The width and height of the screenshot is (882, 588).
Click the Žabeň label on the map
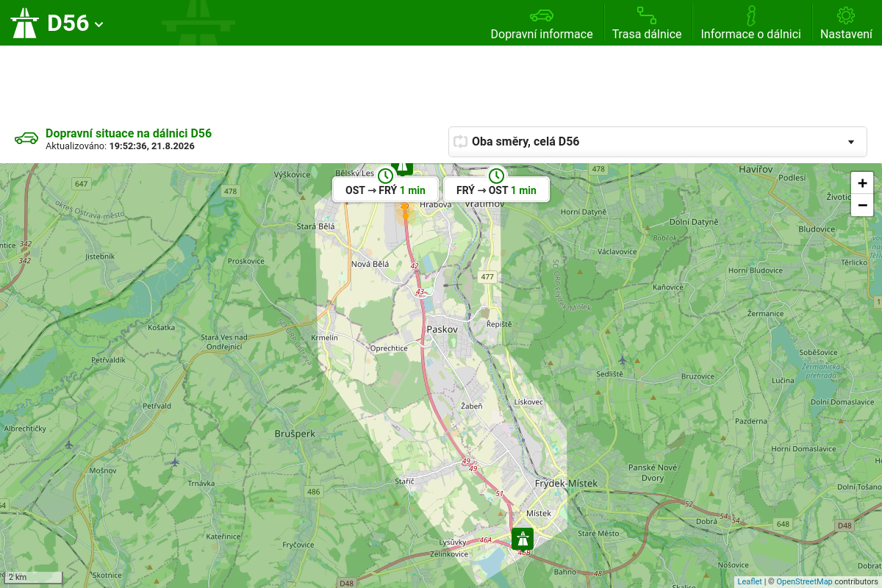pos(471,406)
